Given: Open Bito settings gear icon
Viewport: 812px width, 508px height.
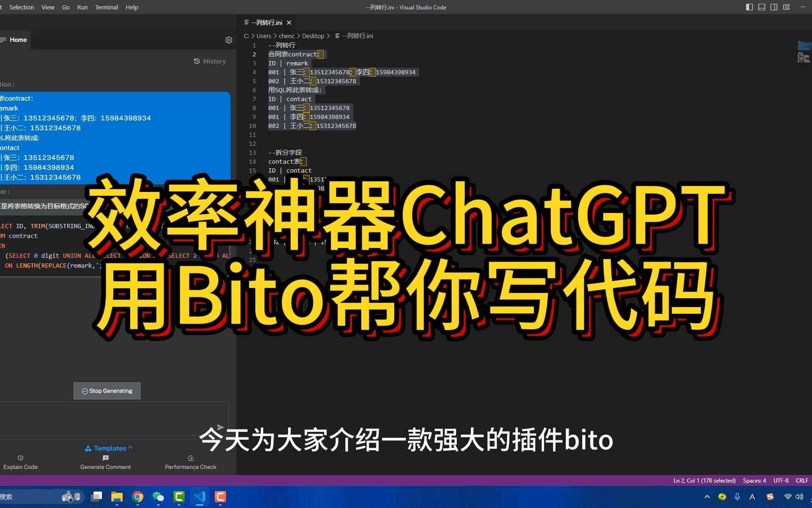Looking at the screenshot, I should (229, 40).
